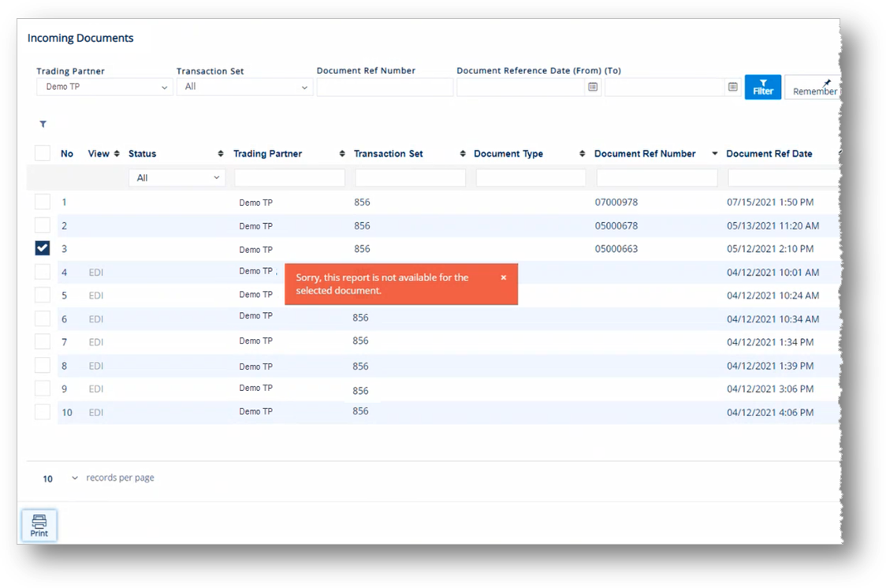Check the checkbox for row 4
The image size is (886, 588).
pos(43,272)
